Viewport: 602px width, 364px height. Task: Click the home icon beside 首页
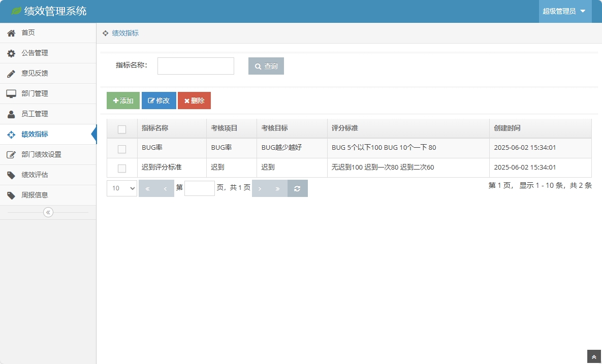click(11, 33)
